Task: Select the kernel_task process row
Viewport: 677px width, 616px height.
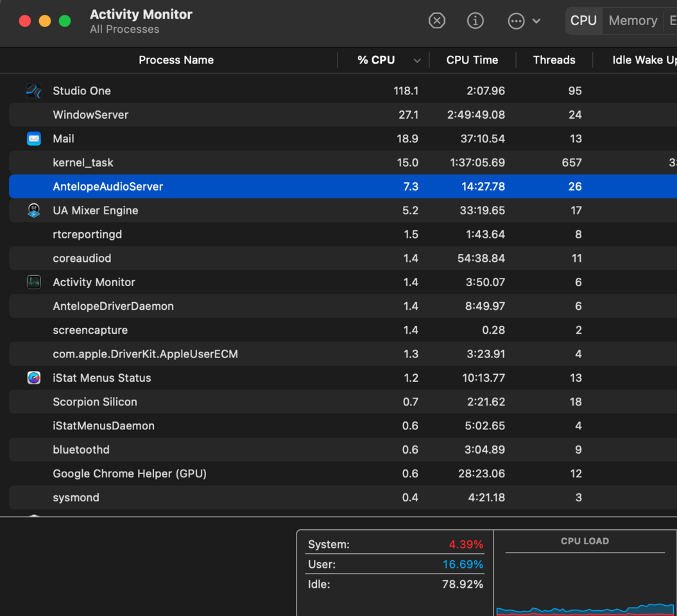Action: pos(343,163)
